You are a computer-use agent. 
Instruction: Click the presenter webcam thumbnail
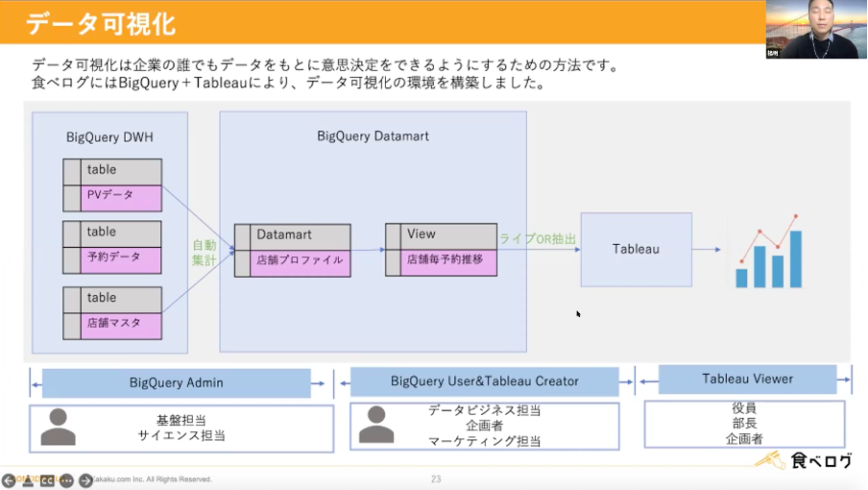(816, 29)
